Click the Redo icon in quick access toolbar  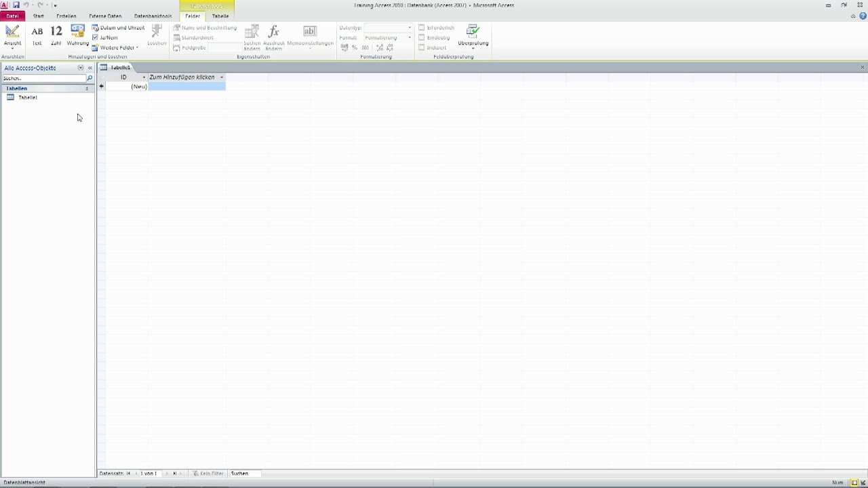tap(40, 5)
